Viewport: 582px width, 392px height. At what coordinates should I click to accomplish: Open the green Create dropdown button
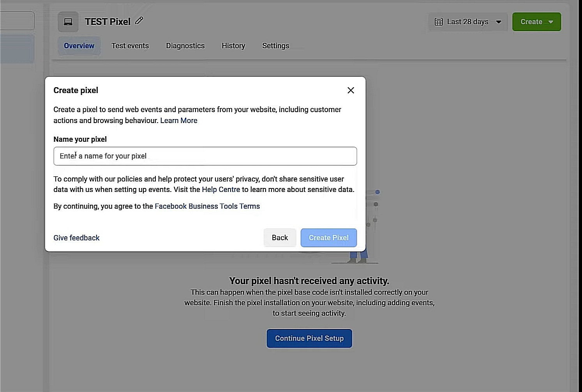point(536,22)
